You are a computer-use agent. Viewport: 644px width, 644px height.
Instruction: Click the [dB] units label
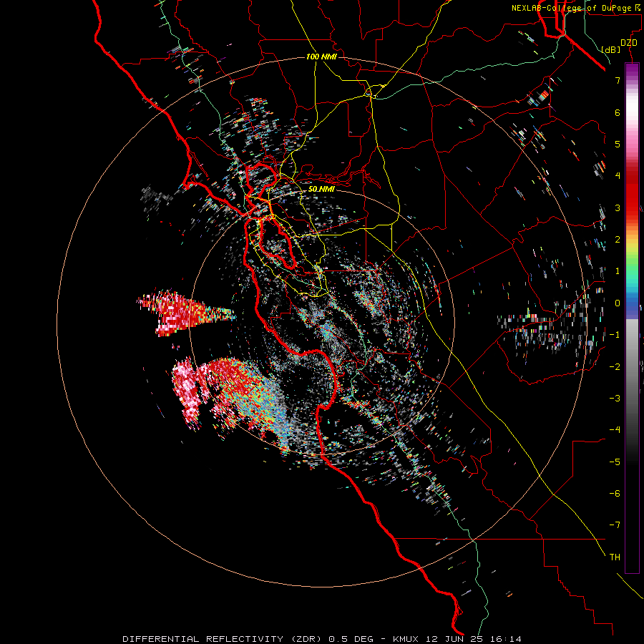tap(610, 49)
